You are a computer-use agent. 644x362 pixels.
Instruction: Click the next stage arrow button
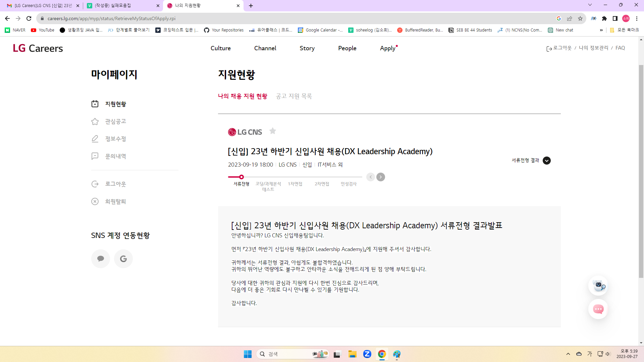coord(381,177)
